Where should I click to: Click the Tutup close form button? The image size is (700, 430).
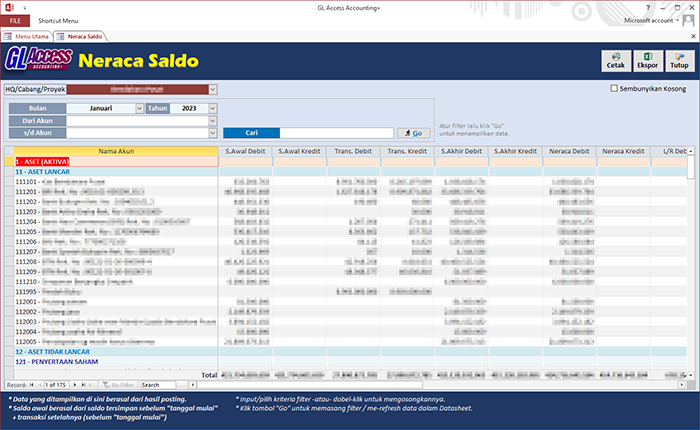click(677, 60)
